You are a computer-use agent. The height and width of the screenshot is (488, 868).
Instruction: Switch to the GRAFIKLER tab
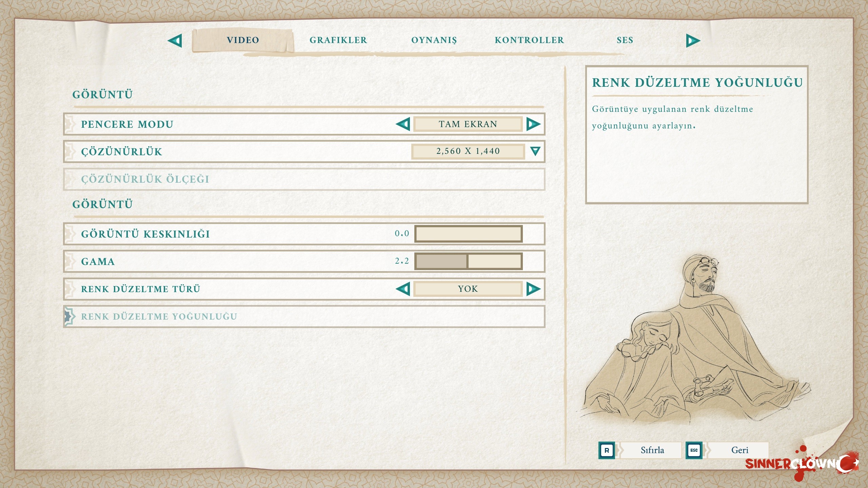point(338,40)
